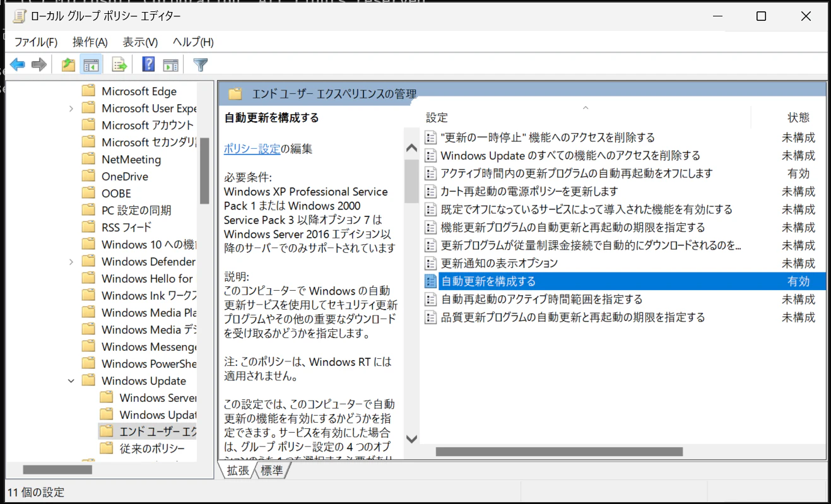Click the policy icon for 品質更新プログラム row

click(x=431, y=317)
